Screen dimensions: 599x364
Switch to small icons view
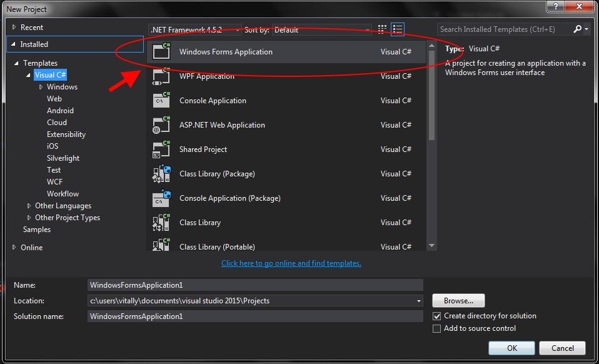coord(383,29)
